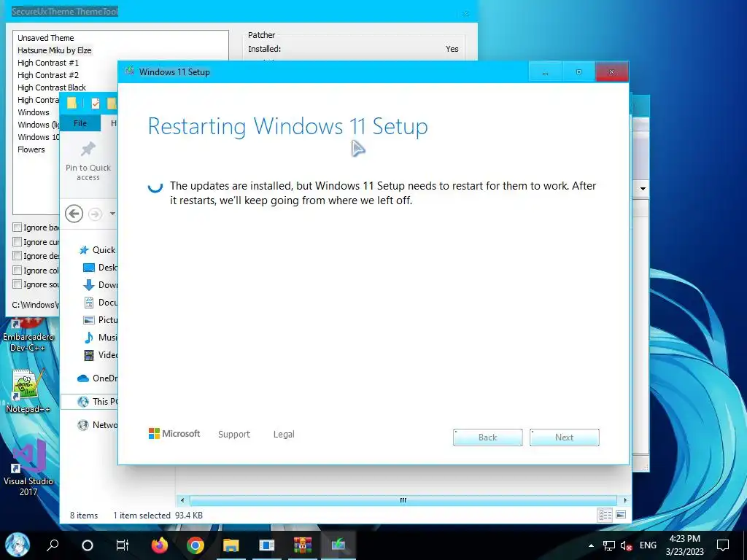747x560 pixels.
Task: Launch Google Chrome from taskbar
Action: 196,545
